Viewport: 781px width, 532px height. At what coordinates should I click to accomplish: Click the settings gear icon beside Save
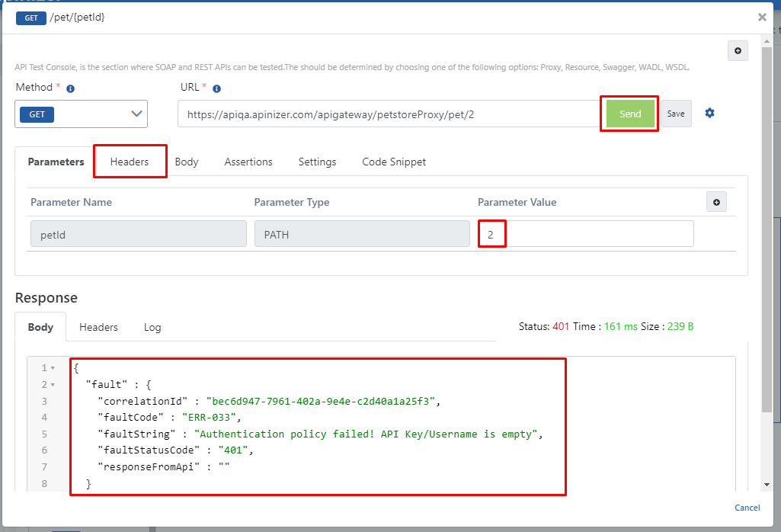coord(709,114)
